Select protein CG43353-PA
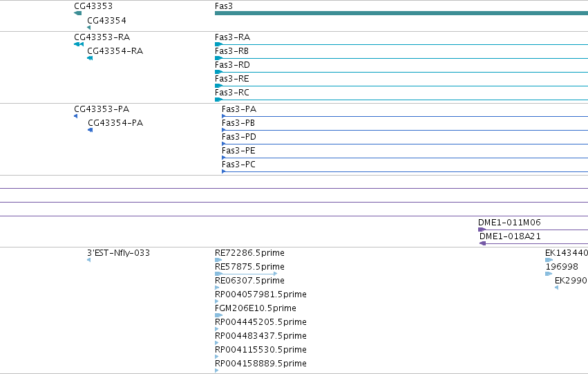 [102, 109]
